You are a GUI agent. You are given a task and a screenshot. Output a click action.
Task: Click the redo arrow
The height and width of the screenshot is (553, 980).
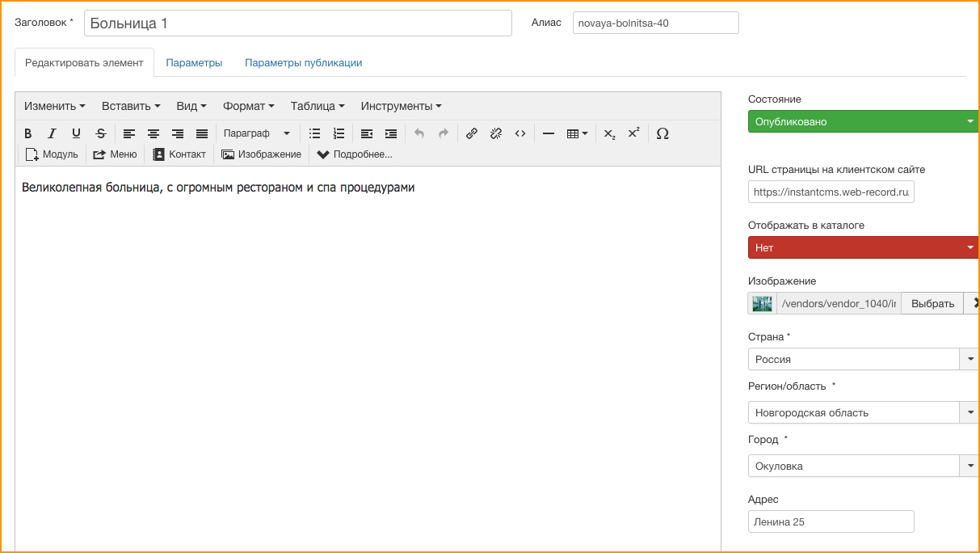[x=443, y=133]
